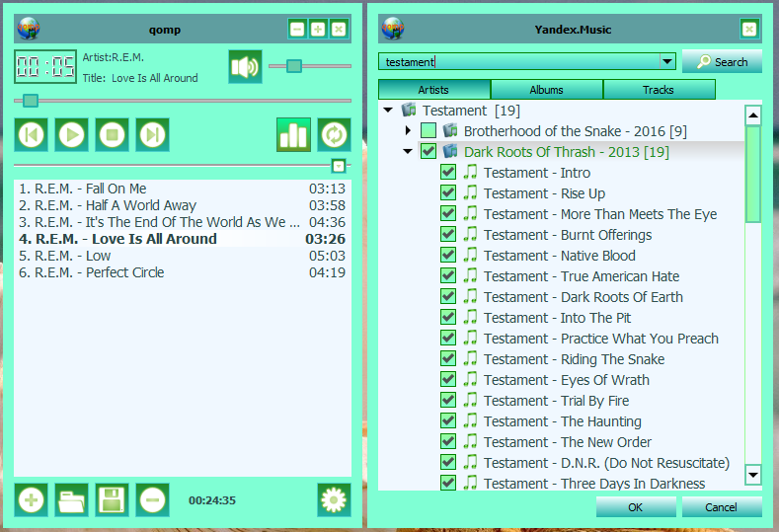
Task: Uncheck Testament - True American Hate checkbox
Action: point(448,275)
